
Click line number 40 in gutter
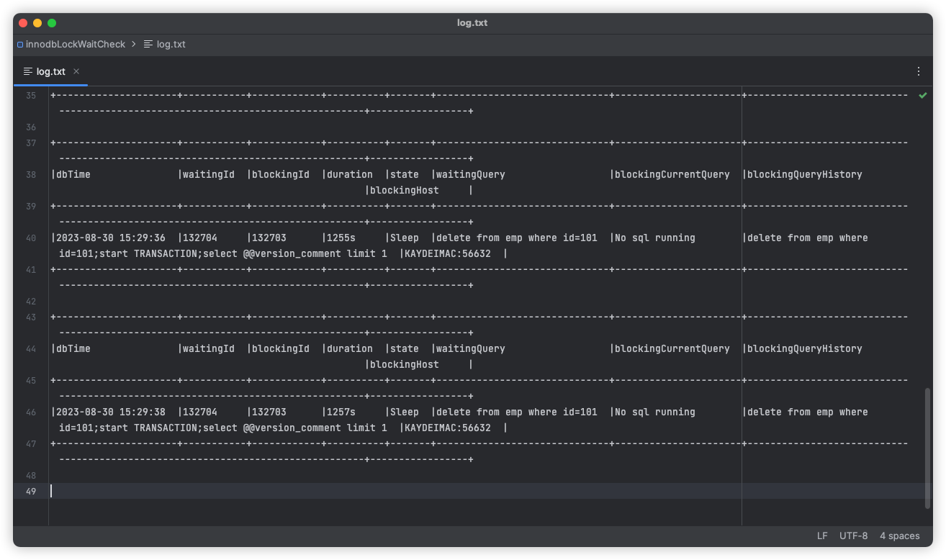coord(31,238)
